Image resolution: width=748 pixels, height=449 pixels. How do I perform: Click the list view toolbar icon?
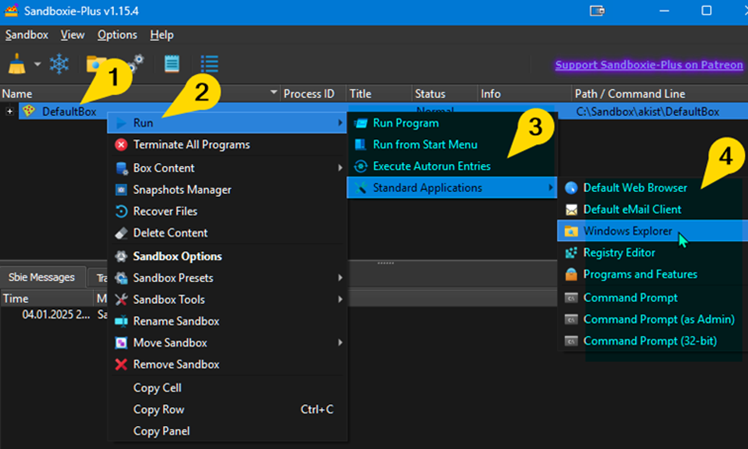(x=209, y=63)
